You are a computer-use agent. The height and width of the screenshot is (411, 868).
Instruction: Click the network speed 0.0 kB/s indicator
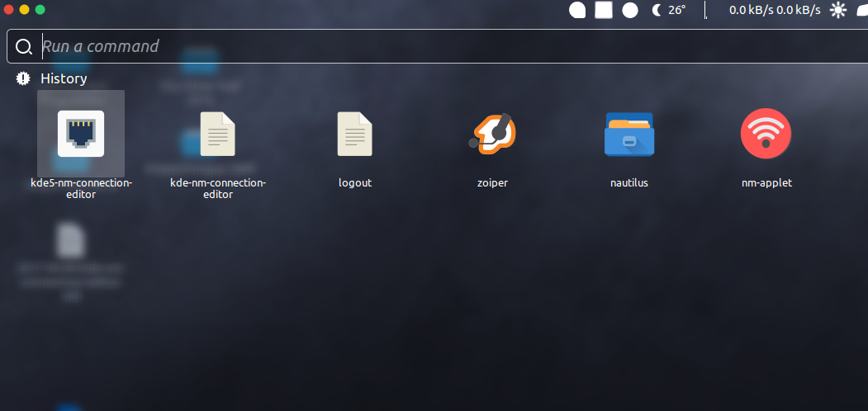pos(775,10)
